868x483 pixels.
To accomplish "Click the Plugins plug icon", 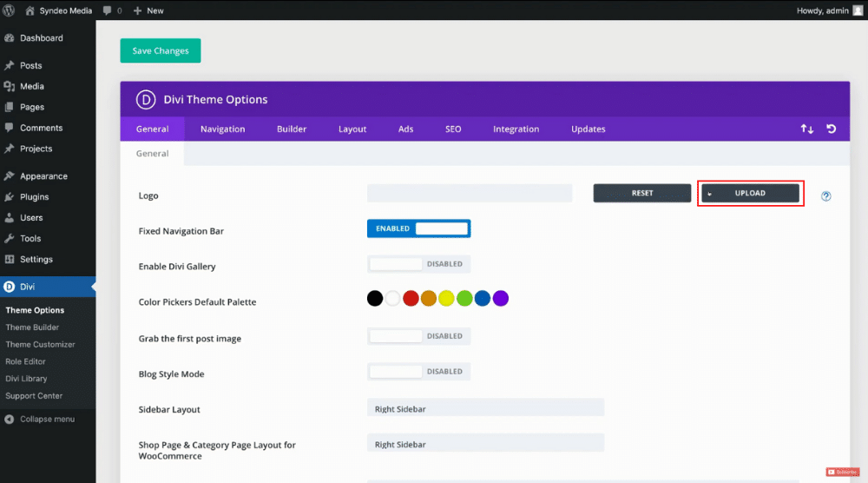I will (10, 196).
